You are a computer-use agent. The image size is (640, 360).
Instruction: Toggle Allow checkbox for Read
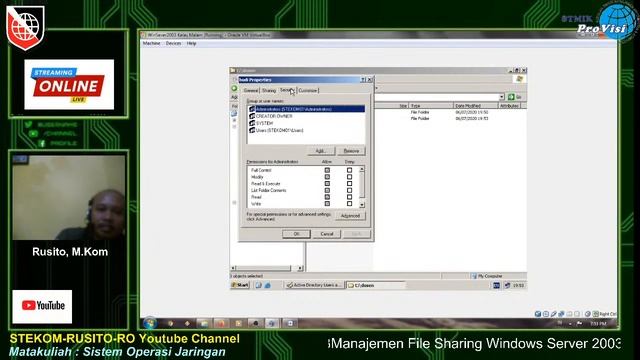coord(327,197)
